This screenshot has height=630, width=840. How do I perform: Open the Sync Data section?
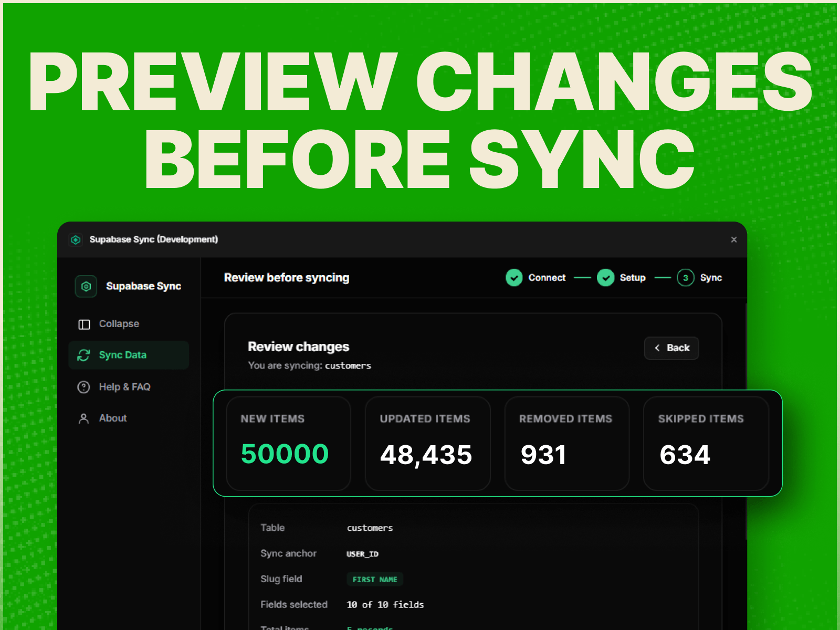click(129, 355)
